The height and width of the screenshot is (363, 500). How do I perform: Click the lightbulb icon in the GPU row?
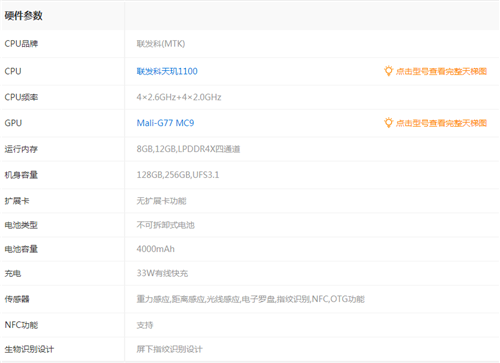(x=388, y=123)
